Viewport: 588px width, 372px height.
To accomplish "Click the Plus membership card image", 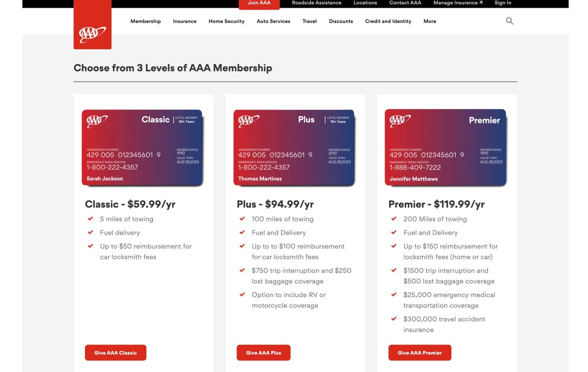I will [294, 148].
